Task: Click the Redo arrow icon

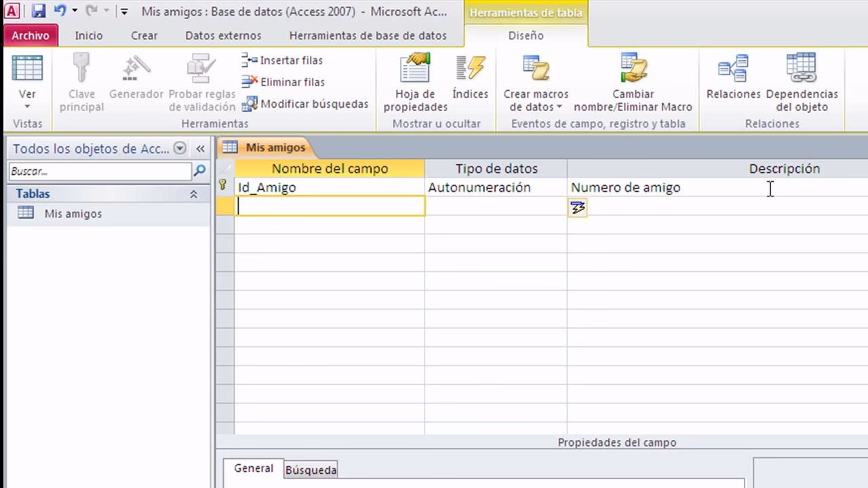Action: (92, 11)
